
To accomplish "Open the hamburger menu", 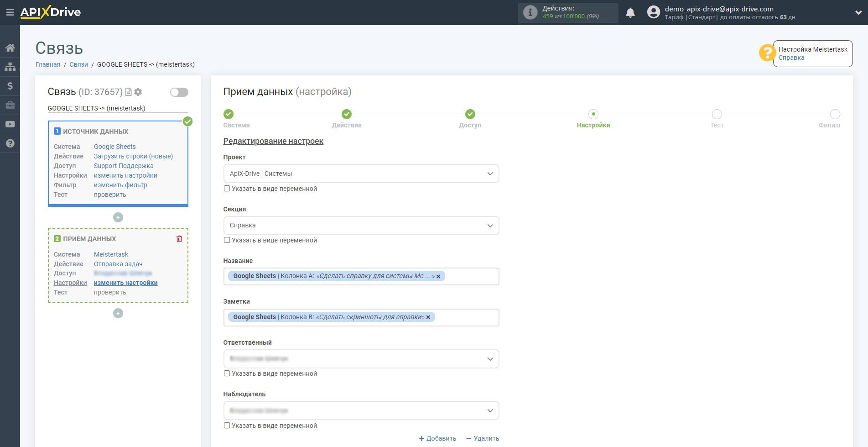I will coord(10,12).
